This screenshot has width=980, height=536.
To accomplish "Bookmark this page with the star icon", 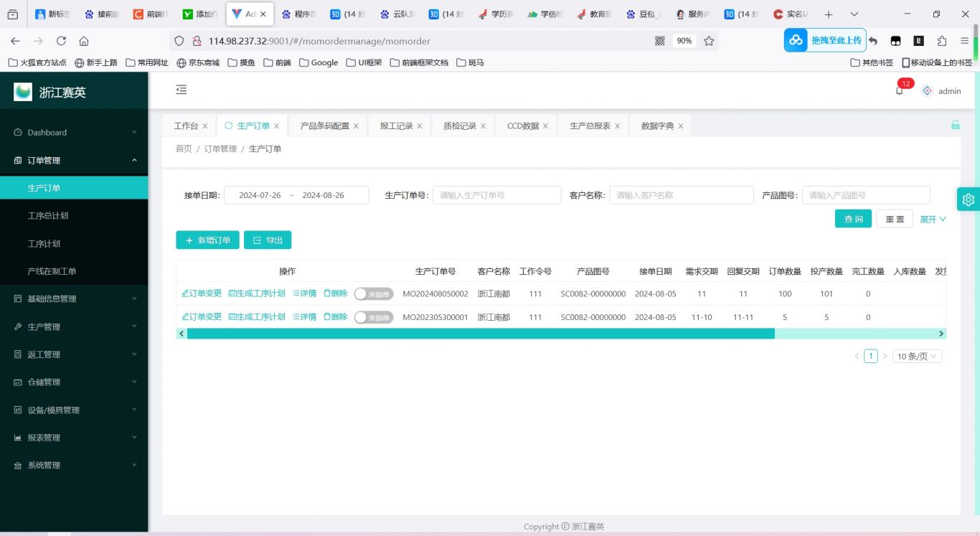I will coord(709,41).
